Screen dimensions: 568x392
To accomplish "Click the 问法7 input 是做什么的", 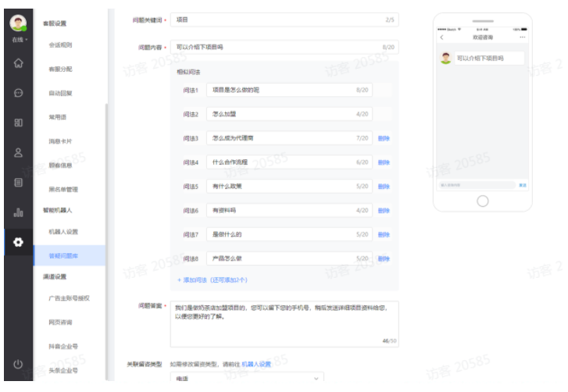I will (289, 234).
